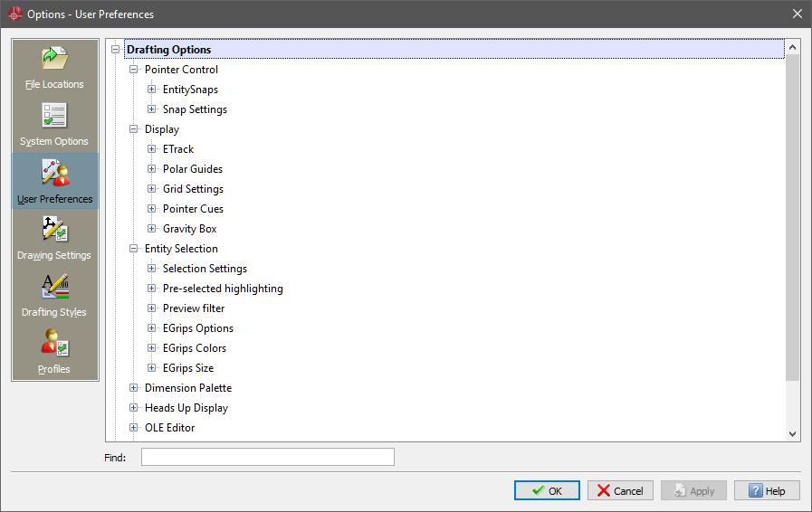Expand the Grid Settings node
This screenshot has height=512, width=812.
[152, 189]
